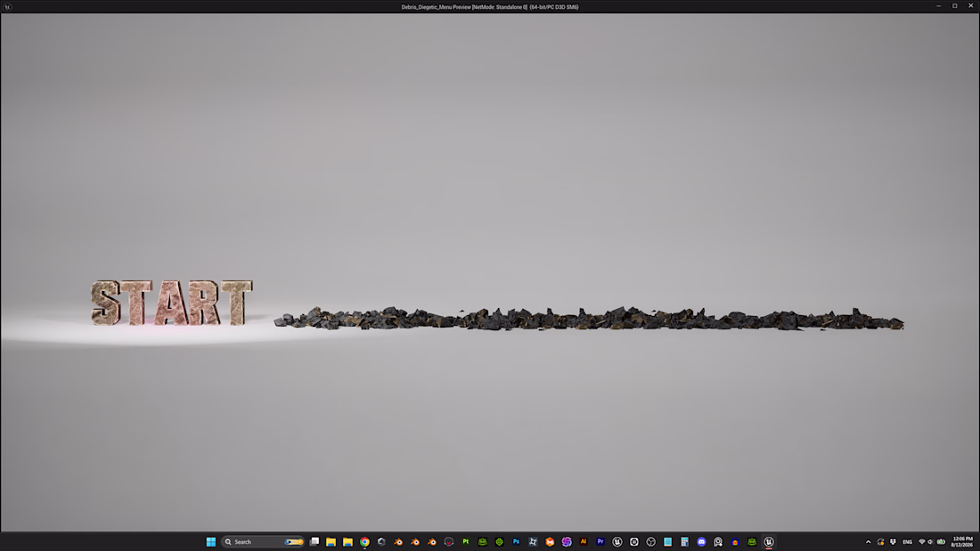Launch Google Chrome from the taskbar
The image size is (980, 551).
coord(365,541)
